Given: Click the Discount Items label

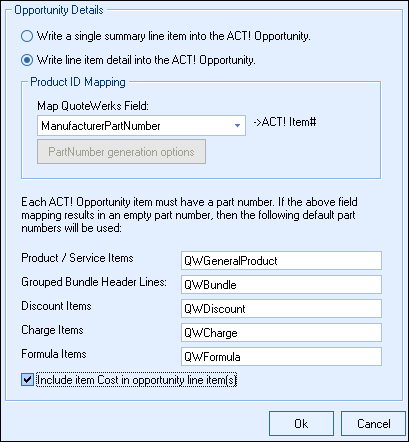Looking at the screenshot, I should 56,306.
